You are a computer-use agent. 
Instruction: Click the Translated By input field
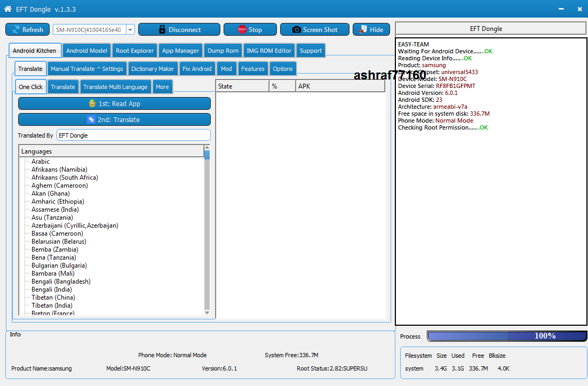tap(133, 135)
